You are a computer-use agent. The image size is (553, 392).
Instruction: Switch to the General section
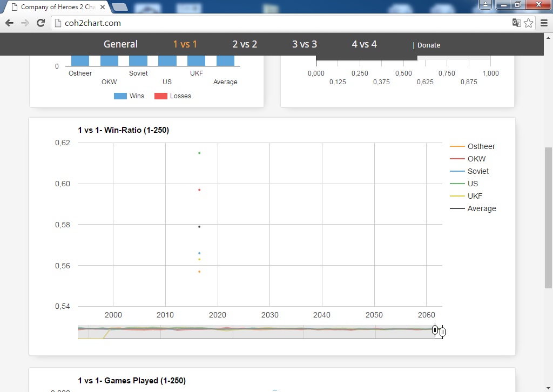tap(120, 44)
